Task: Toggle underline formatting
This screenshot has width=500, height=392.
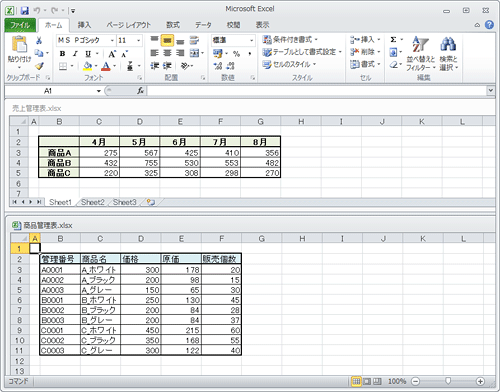Action: click(88, 53)
